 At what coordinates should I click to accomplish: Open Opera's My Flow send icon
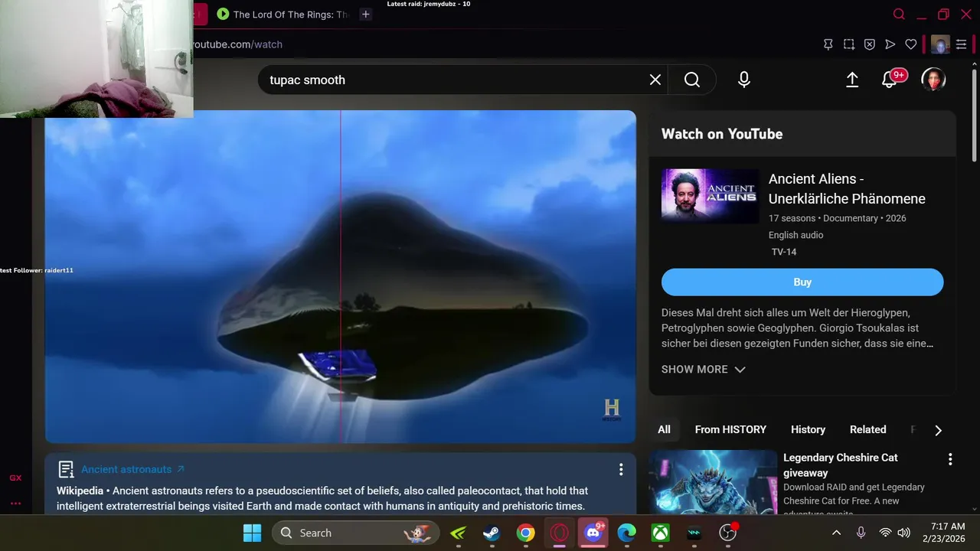click(890, 44)
